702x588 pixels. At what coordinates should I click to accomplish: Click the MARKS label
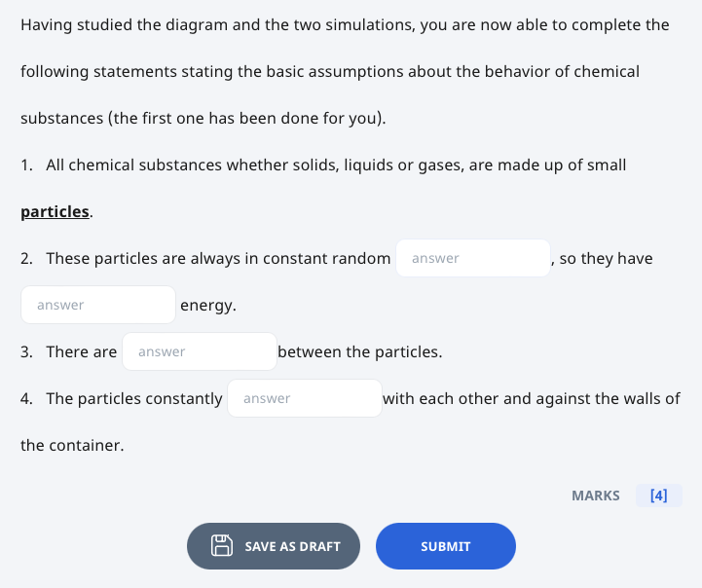[596, 496]
